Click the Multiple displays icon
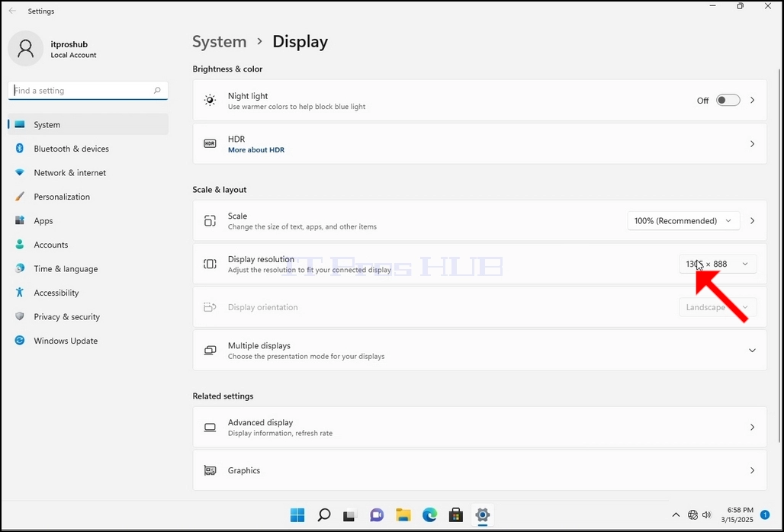Screen dimensions: 784x532 point(210,350)
